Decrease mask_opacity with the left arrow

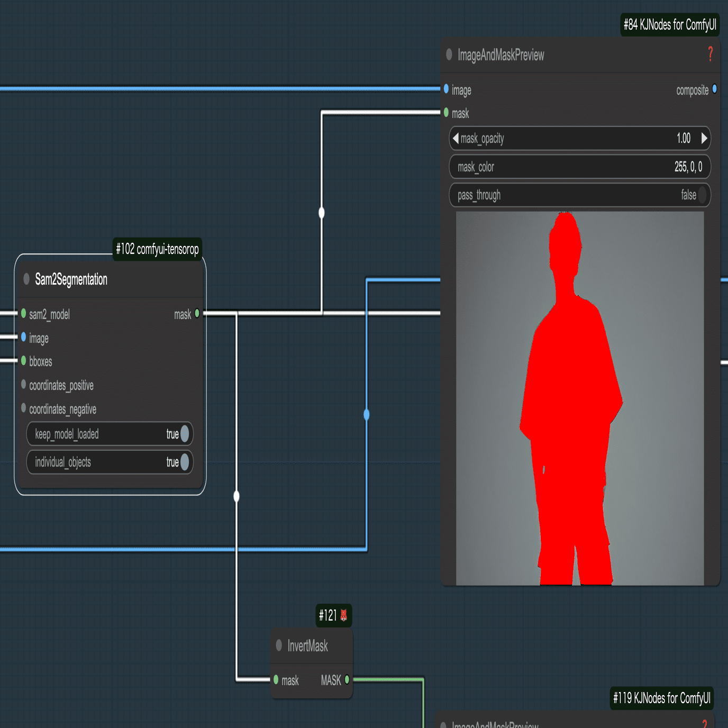click(x=456, y=139)
